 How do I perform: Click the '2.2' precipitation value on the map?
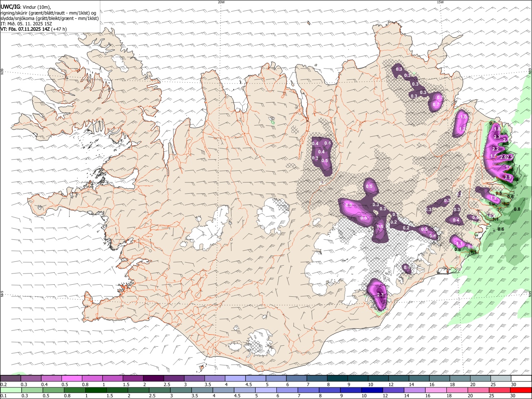tap(495, 149)
